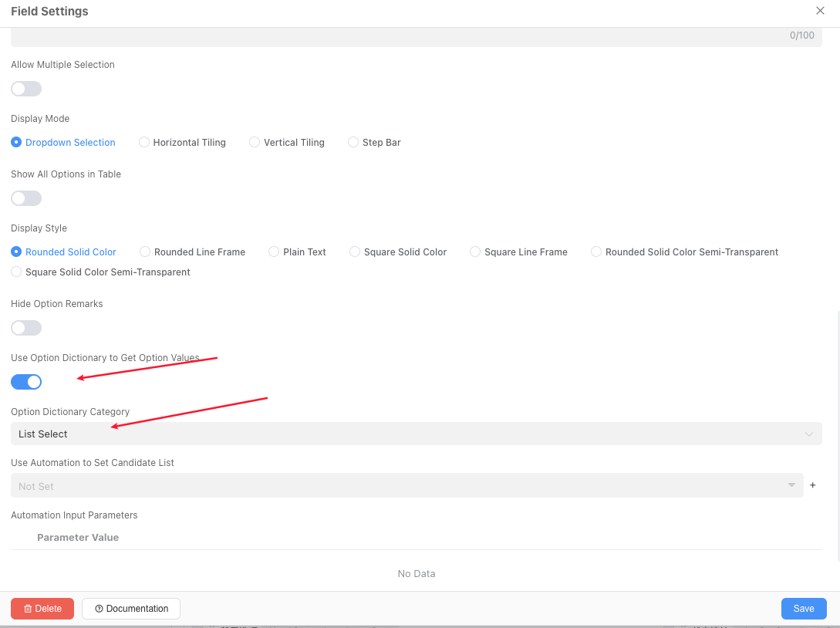840x628 pixels.
Task: Save the field settings
Action: (x=804, y=609)
